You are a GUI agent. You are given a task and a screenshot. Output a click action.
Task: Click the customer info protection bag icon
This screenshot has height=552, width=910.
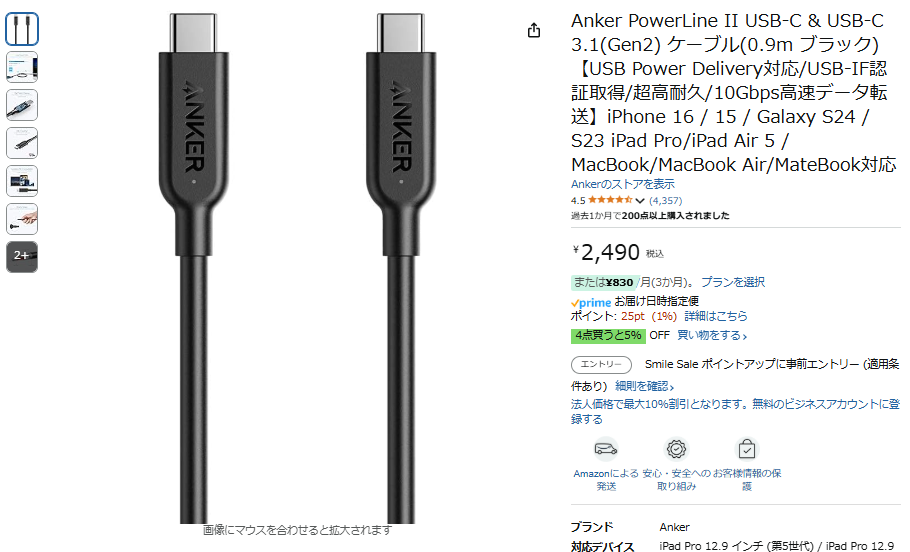747,449
